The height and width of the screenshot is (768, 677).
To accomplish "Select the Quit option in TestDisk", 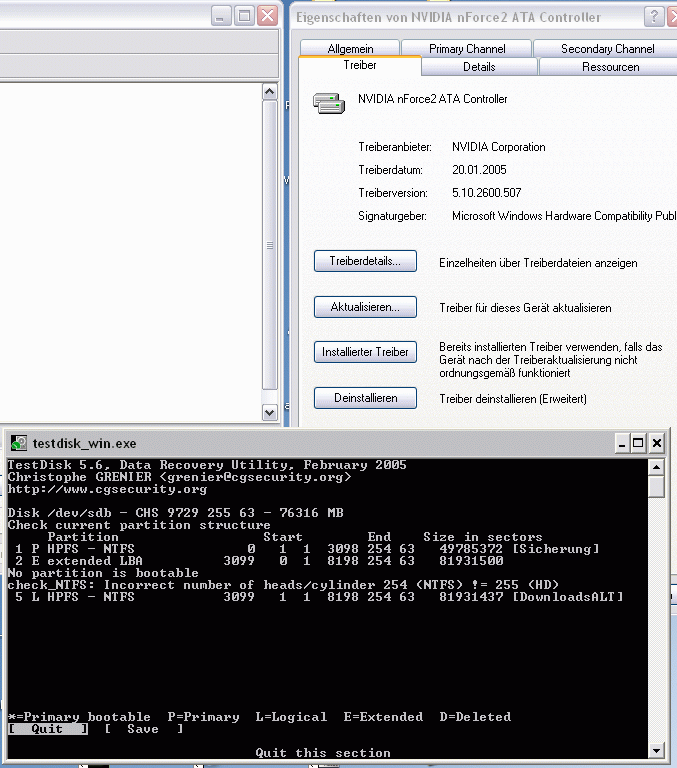I will [x=48, y=729].
